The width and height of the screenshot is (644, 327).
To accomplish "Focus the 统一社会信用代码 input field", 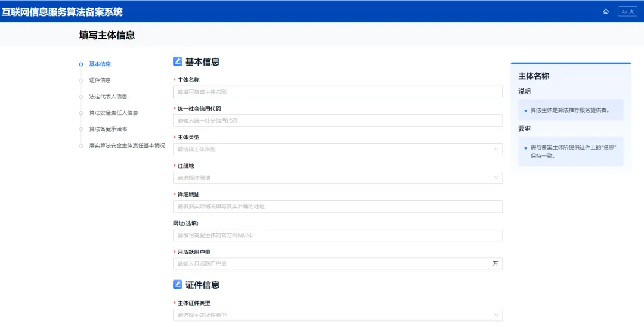I will (338, 121).
